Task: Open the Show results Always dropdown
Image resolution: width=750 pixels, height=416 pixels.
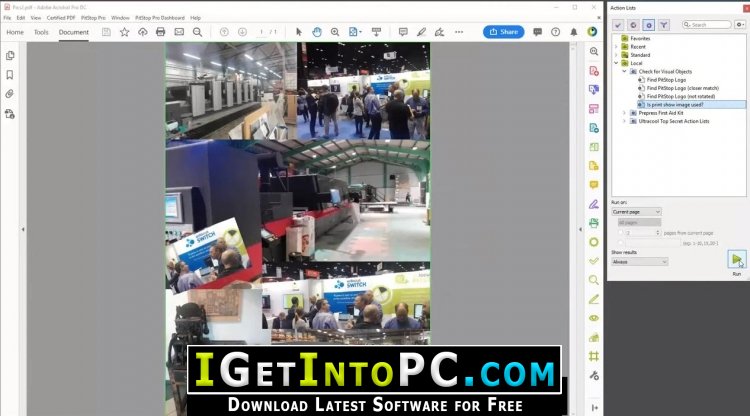Action: pyautogui.click(x=639, y=263)
